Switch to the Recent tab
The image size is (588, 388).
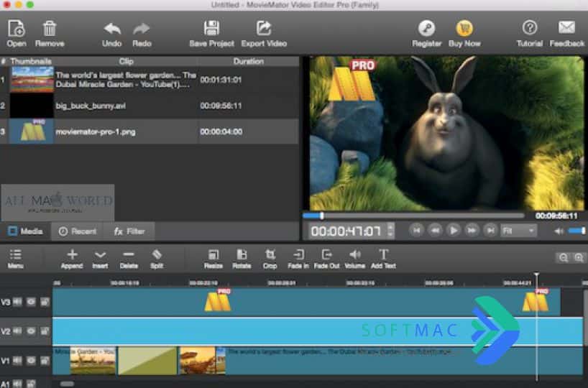coord(77,231)
